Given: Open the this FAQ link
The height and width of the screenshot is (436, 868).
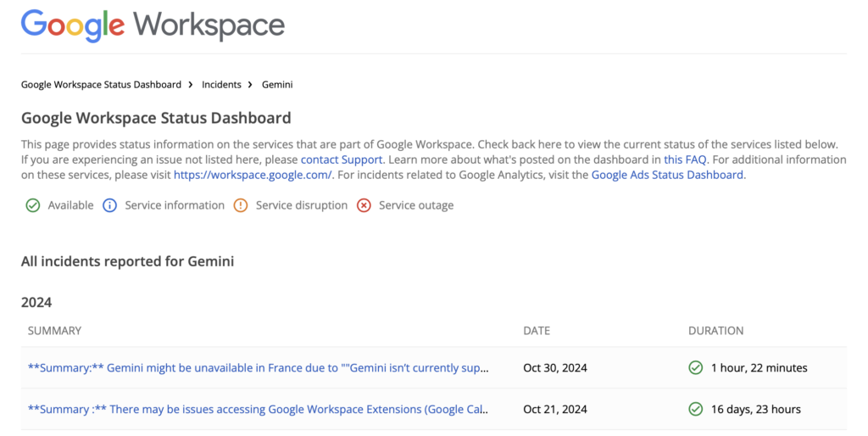Looking at the screenshot, I should point(685,159).
